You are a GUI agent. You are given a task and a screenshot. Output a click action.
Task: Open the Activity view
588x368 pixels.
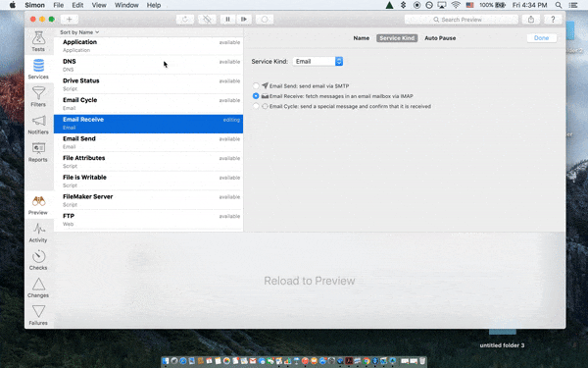pyautogui.click(x=38, y=233)
